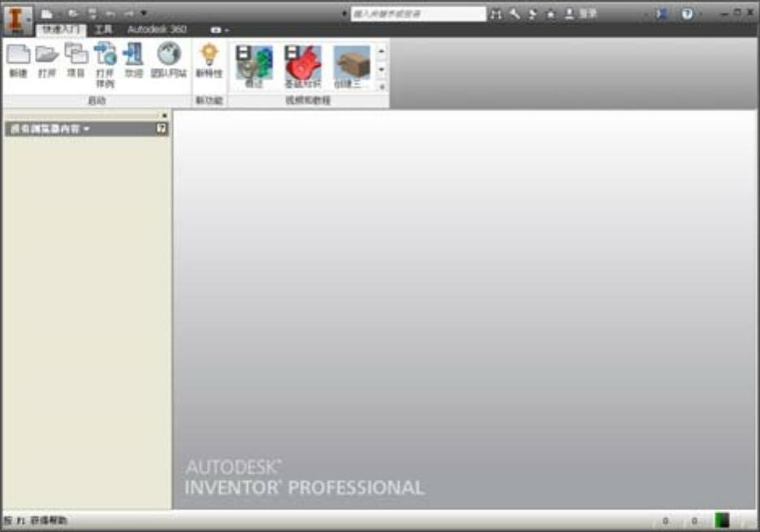The width and height of the screenshot is (760, 532).
Task: Click 视频和教程 (Videos and Tutorials) panel title
Action: point(308,101)
